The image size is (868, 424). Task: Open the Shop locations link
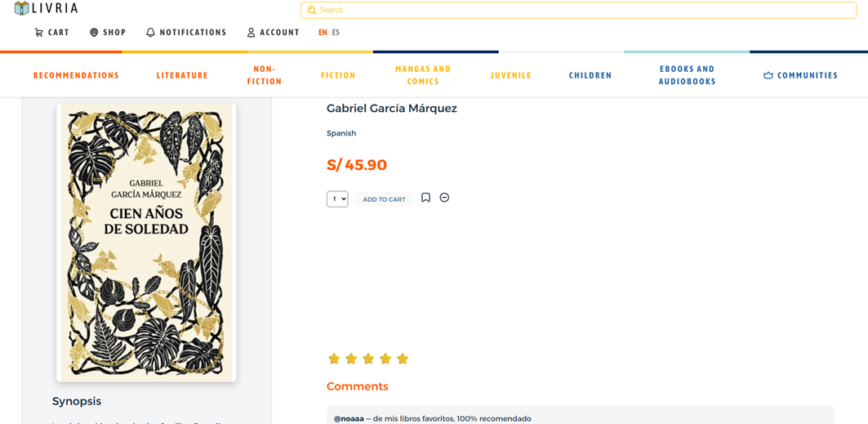pyautogui.click(x=108, y=33)
